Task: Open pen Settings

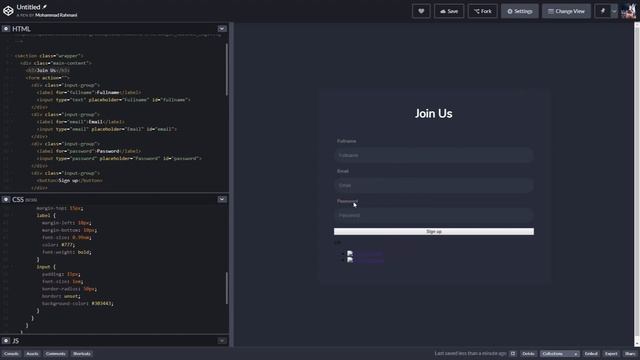Action: coord(520,11)
